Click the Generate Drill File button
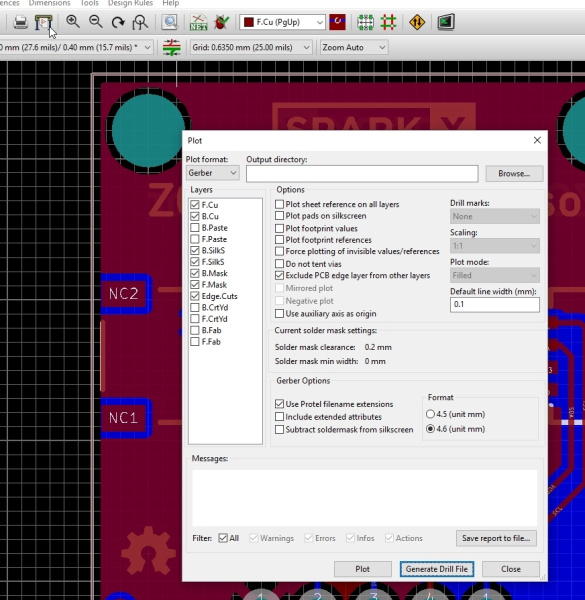 tap(437, 569)
